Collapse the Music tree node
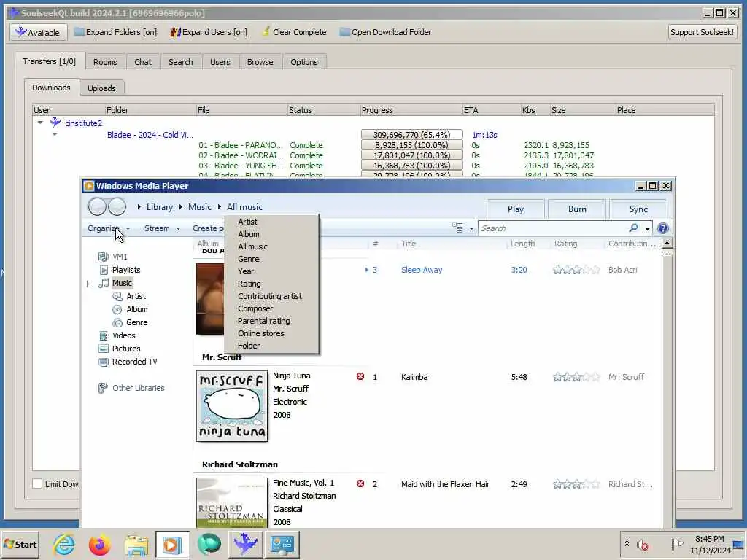This screenshot has width=747, height=560. tap(90, 284)
